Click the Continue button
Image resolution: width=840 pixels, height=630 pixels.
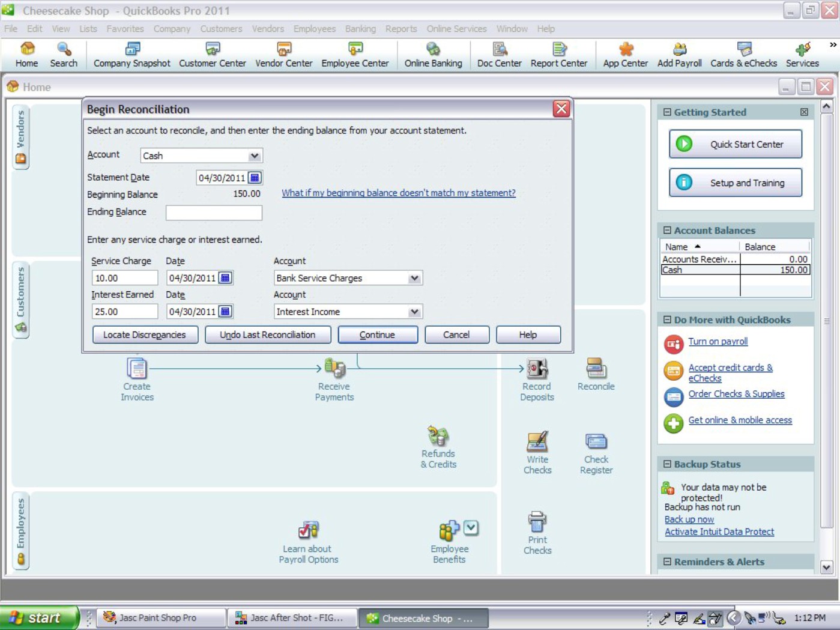(x=378, y=335)
